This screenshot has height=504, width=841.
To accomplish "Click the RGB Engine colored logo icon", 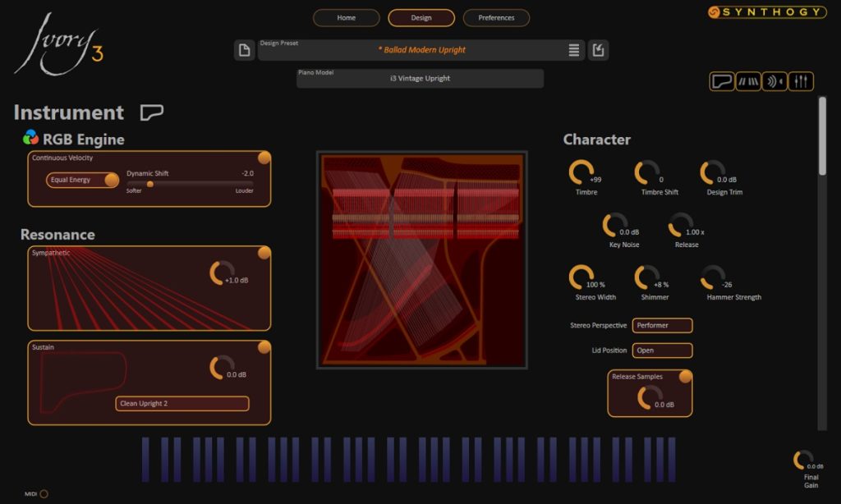I will pyautogui.click(x=30, y=138).
